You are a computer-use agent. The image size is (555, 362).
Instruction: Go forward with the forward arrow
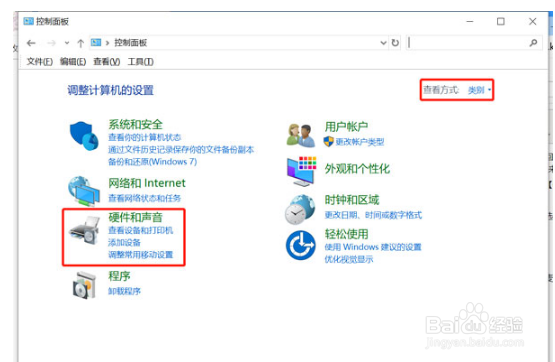coord(51,43)
